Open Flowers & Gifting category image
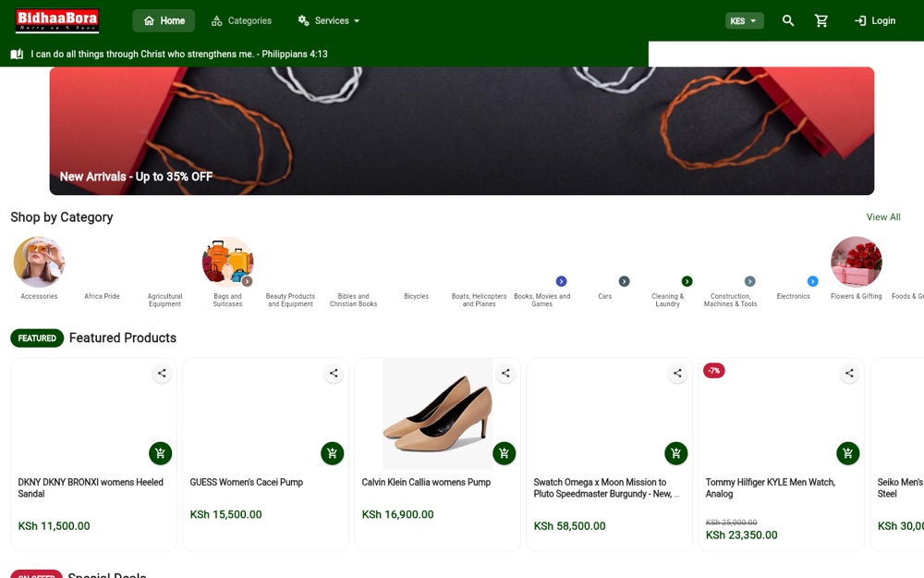The image size is (924, 578). click(857, 263)
